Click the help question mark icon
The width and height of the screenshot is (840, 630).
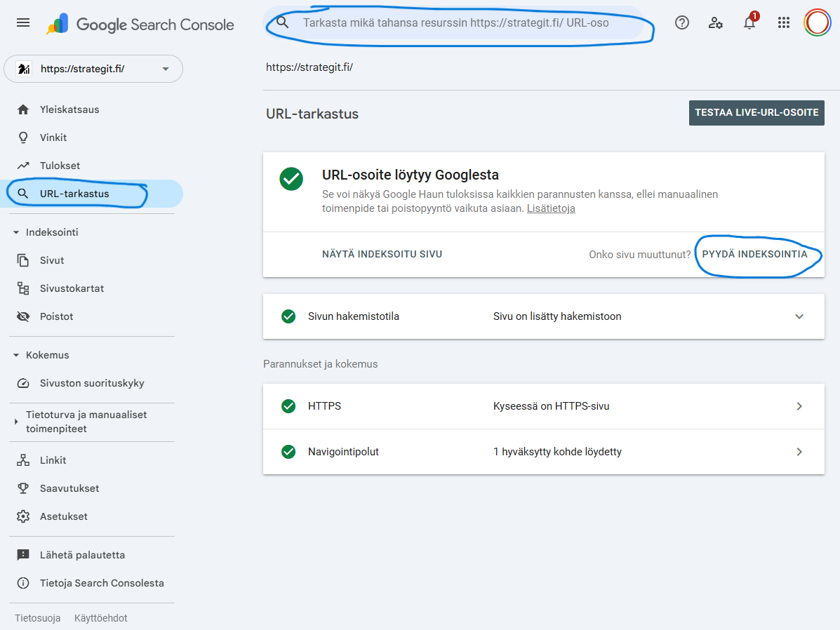[681, 23]
